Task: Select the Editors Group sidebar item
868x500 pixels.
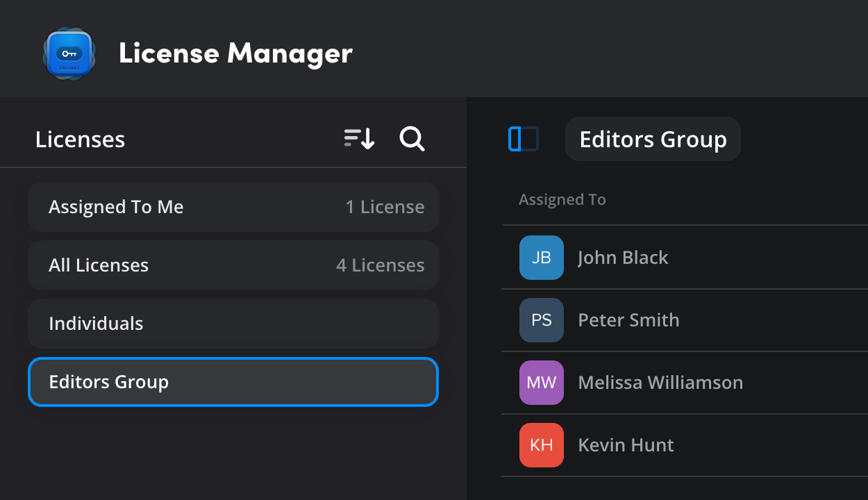Action: click(233, 382)
